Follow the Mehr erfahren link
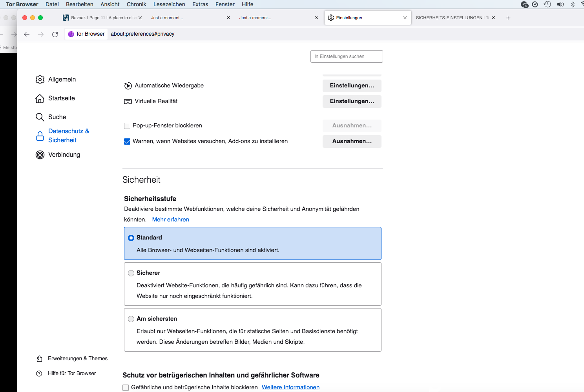 [x=171, y=220]
